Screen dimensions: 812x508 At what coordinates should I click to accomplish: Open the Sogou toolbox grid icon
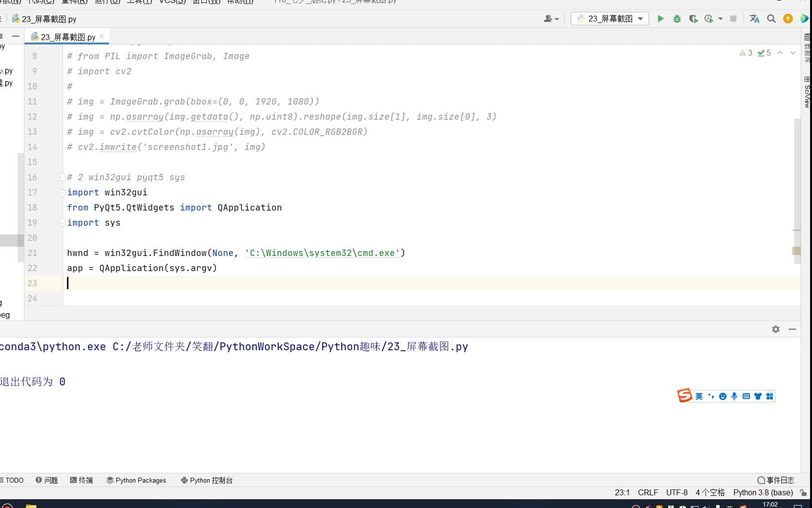770,396
